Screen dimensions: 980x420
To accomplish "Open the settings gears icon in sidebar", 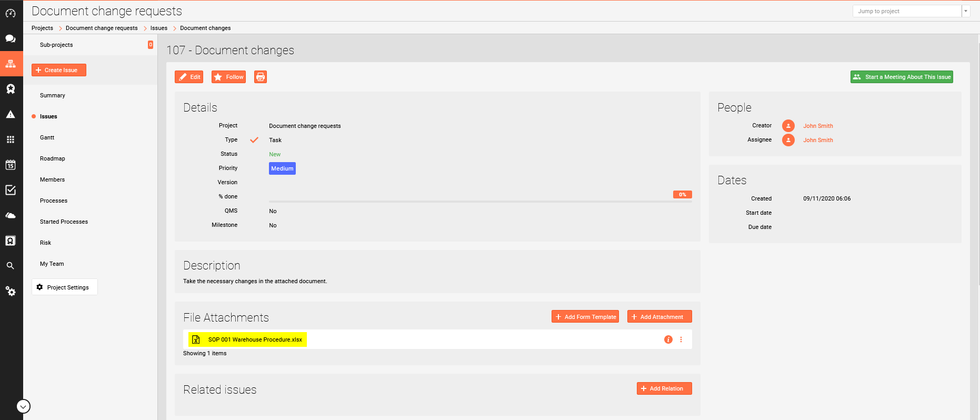I will pos(11,291).
